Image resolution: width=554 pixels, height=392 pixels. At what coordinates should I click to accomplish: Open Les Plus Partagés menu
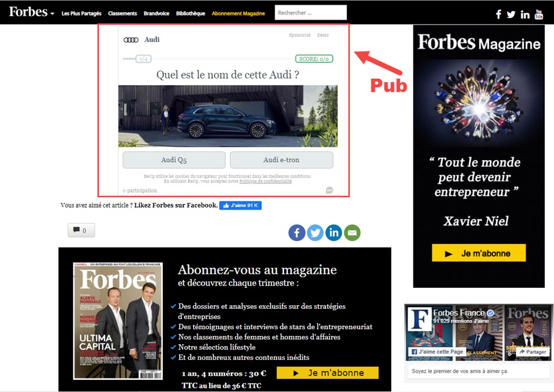tap(81, 13)
